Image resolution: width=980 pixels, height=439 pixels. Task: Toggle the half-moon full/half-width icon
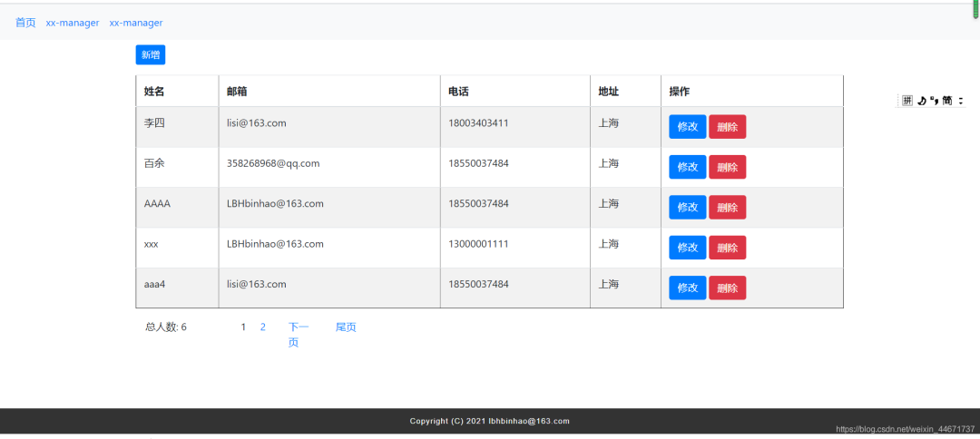(921, 101)
